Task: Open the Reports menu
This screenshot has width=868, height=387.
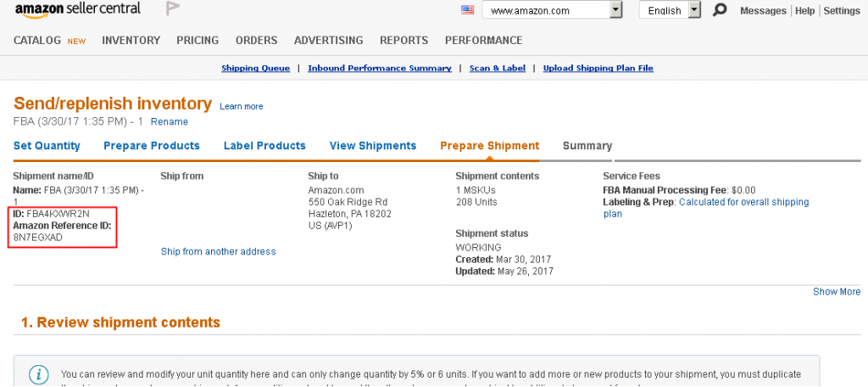Action: click(x=403, y=40)
